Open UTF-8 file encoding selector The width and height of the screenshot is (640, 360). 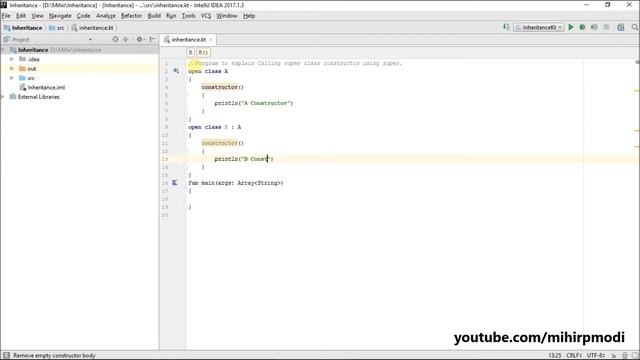pos(596,356)
